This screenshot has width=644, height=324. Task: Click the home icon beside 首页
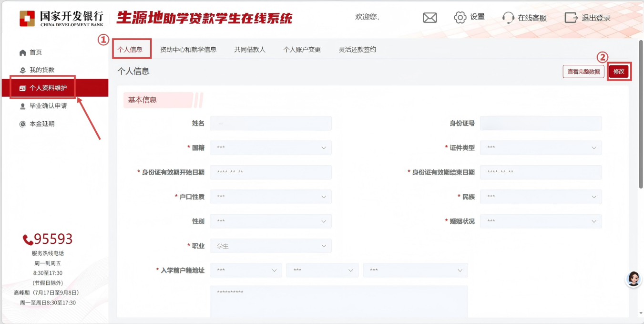point(22,52)
